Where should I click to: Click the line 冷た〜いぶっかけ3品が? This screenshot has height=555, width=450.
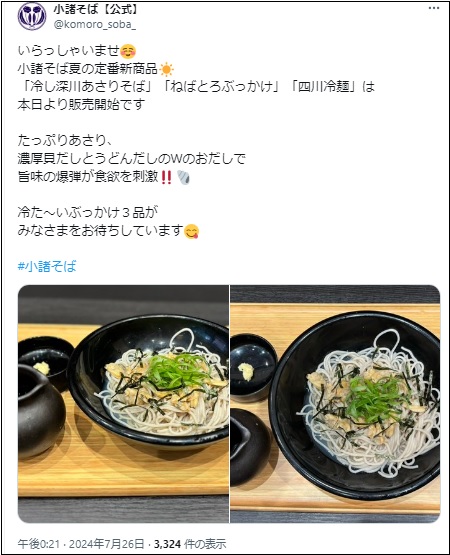pyautogui.click(x=88, y=213)
